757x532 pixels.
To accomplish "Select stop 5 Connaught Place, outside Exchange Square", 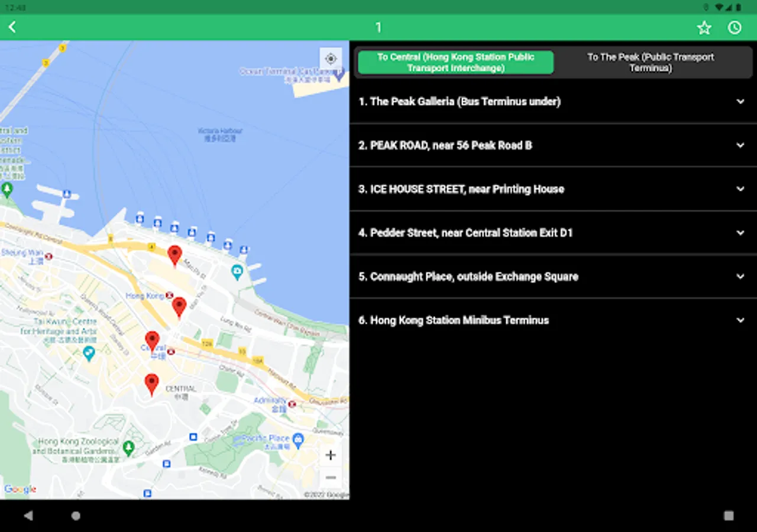I will click(x=468, y=277).
